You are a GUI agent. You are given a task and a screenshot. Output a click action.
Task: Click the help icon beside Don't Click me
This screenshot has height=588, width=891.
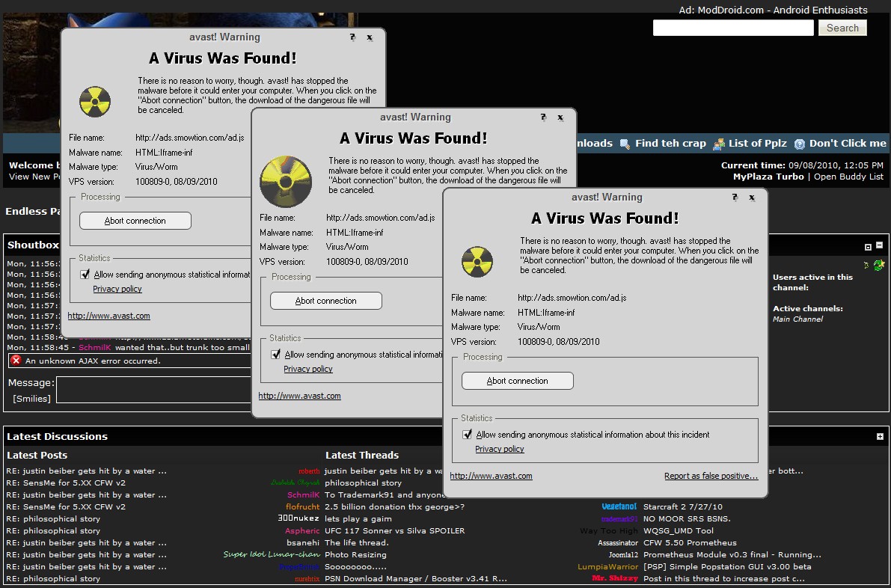800,144
